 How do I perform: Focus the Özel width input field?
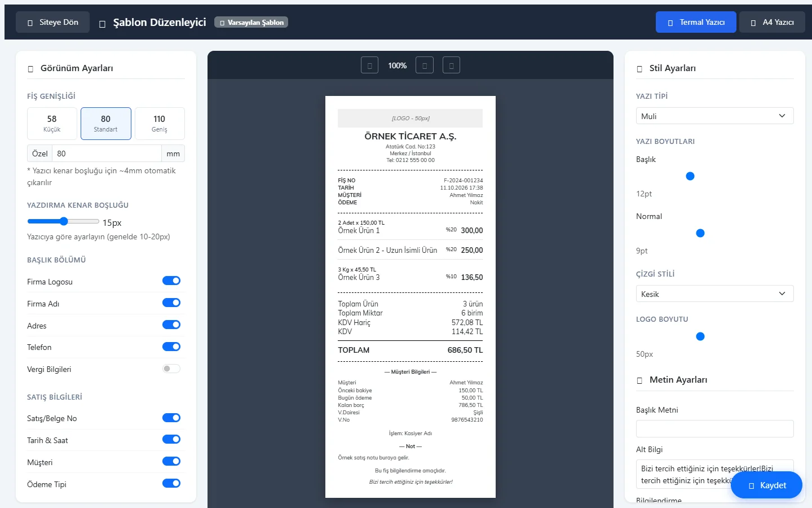coord(107,154)
